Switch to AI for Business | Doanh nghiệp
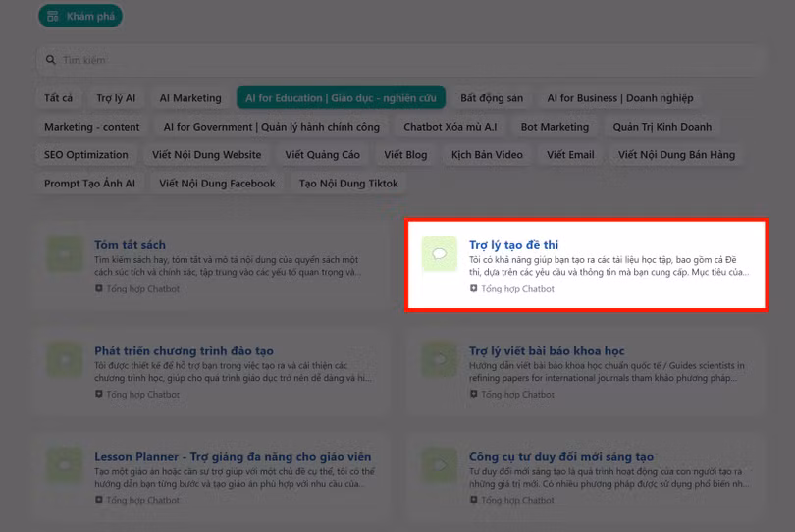Viewport: 795px width, 532px height. (x=619, y=98)
